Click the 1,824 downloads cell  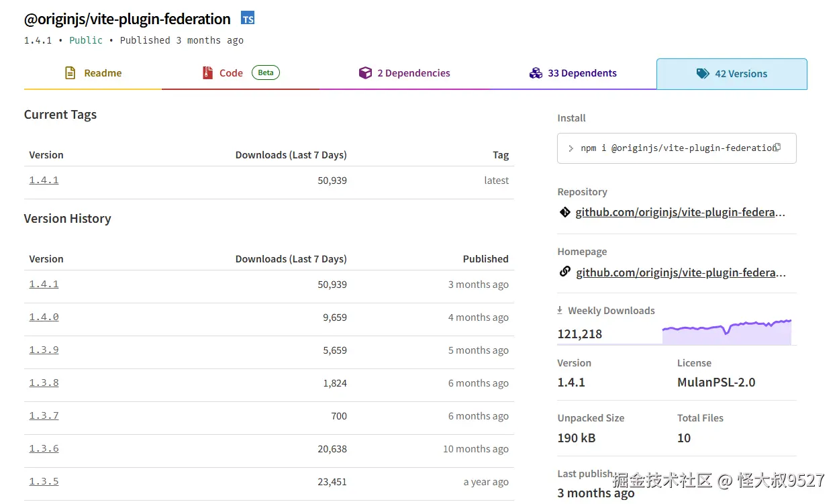pyautogui.click(x=334, y=383)
